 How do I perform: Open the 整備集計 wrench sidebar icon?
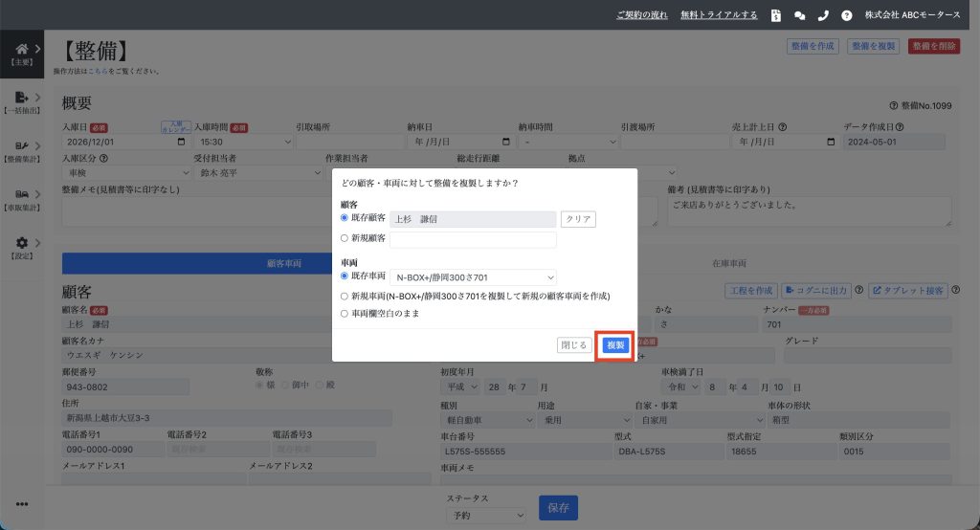point(22,145)
